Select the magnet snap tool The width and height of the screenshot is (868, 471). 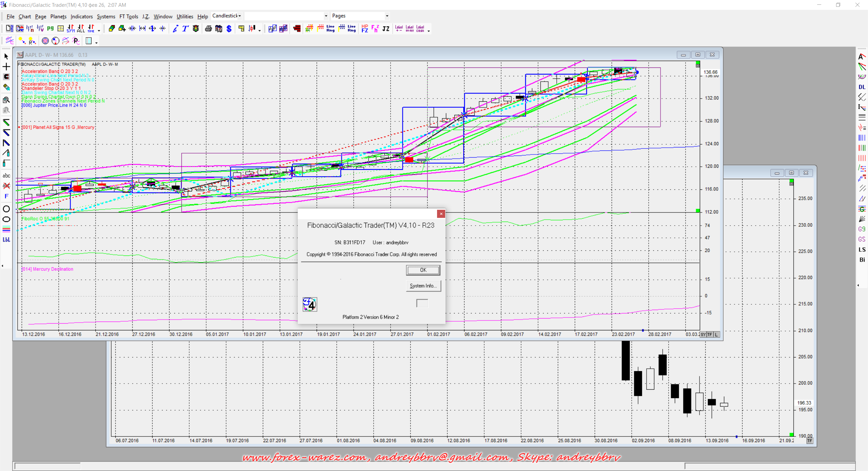point(6,77)
